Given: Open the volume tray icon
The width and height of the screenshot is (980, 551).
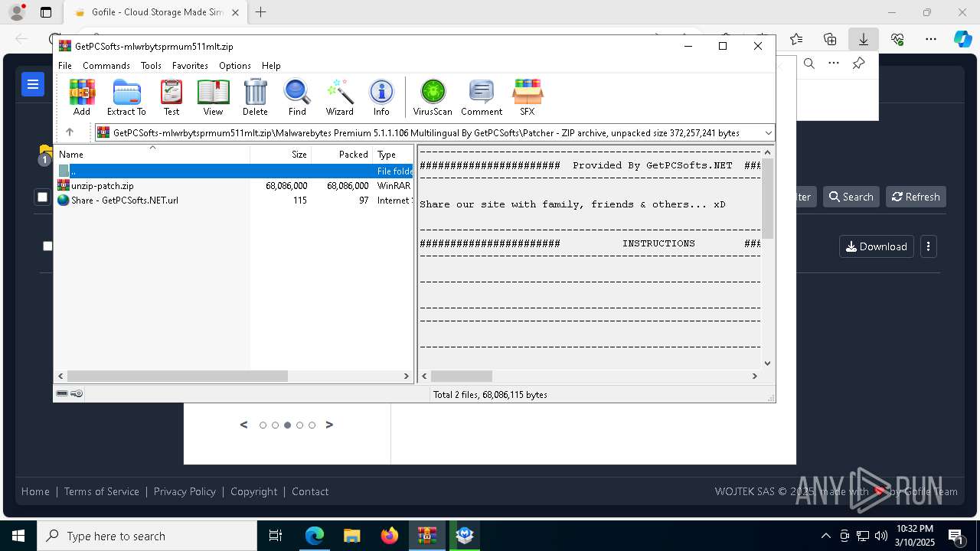Looking at the screenshot, I should click(x=880, y=536).
